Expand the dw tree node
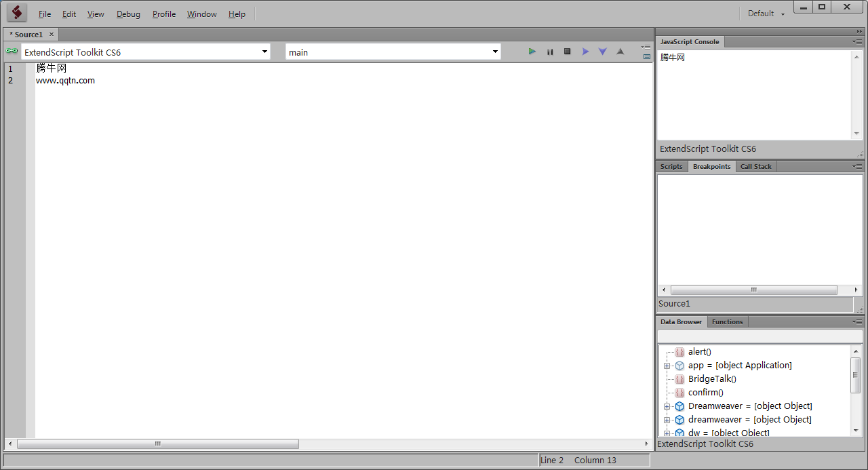The height and width of the screenshot is (470, 868). click(667, 433)
